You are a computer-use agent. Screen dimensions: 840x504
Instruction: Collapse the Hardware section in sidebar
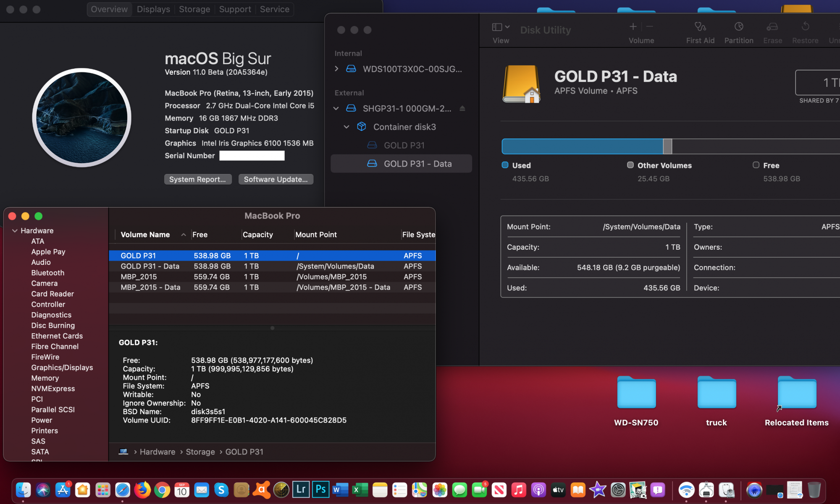pos(15,231)
